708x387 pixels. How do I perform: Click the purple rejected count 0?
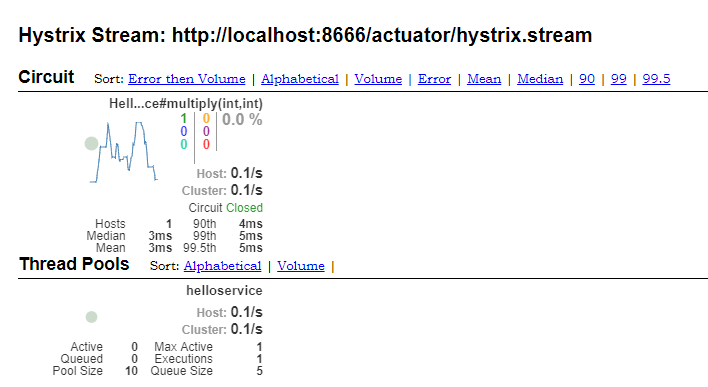click(x=206, y=131)
